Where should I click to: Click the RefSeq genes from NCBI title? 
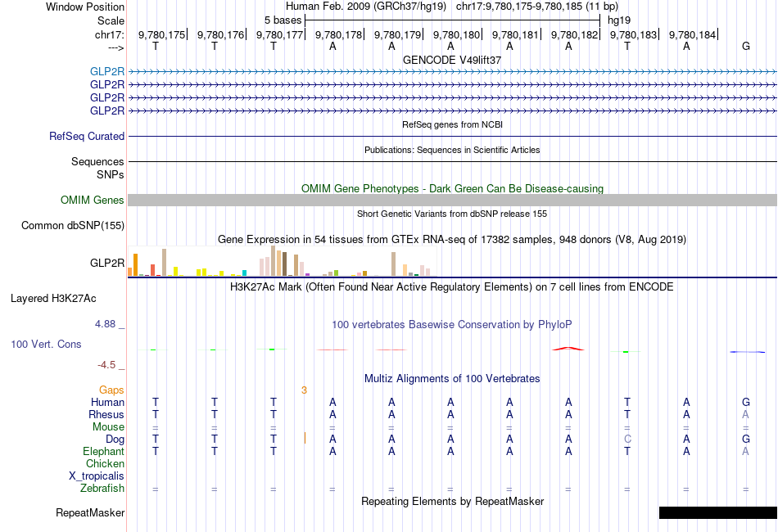[453, 124]
